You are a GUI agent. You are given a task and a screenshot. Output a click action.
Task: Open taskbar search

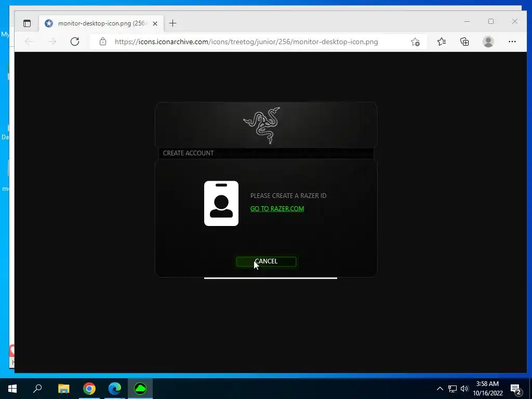click(37, 389)
